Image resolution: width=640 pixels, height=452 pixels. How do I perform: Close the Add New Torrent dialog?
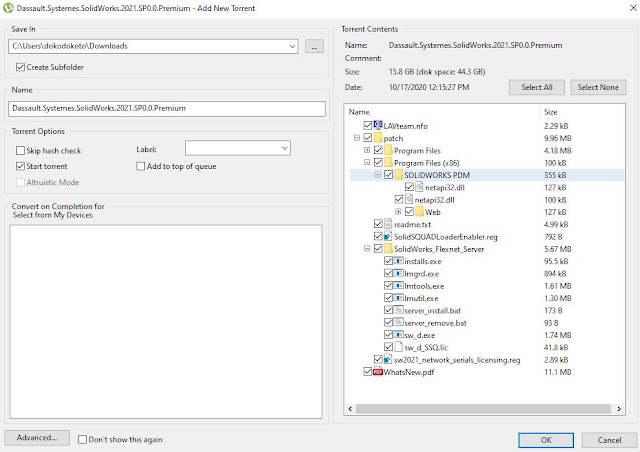click(x=633, y=8)
